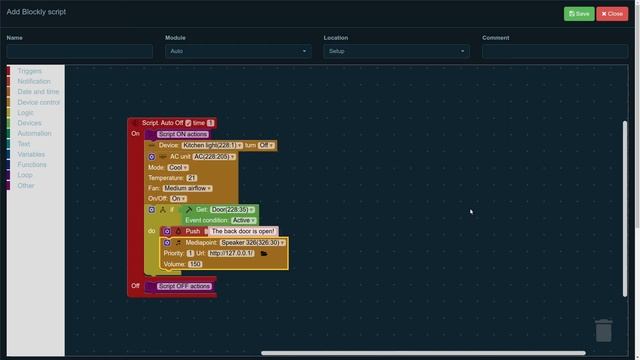Open the Automation toolbox category
Viewport: 640px width, 360px height.
pos(34,133)
